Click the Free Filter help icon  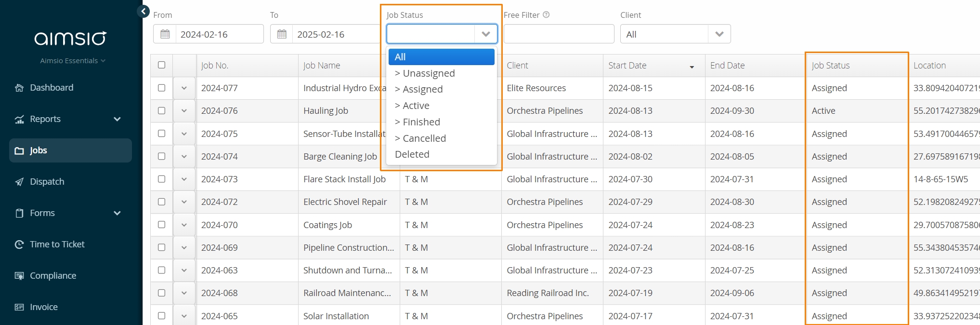click(546, 15)
